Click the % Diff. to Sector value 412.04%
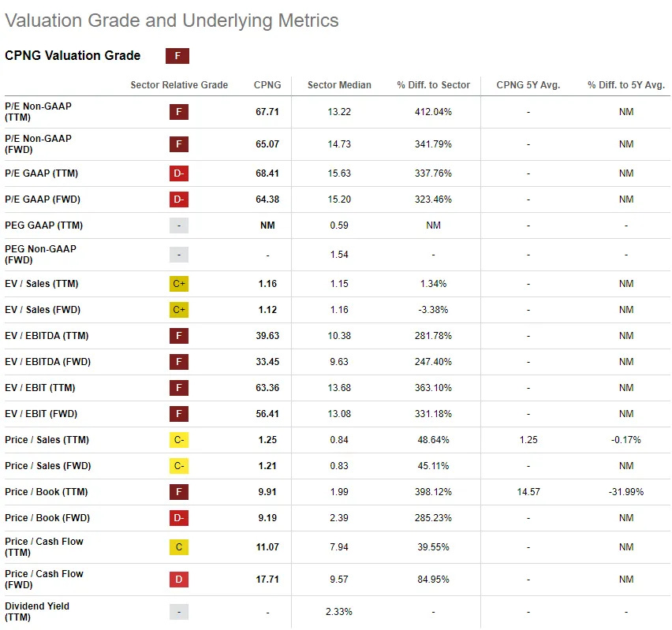The image size is (672, 630). (x=433, y=112)
